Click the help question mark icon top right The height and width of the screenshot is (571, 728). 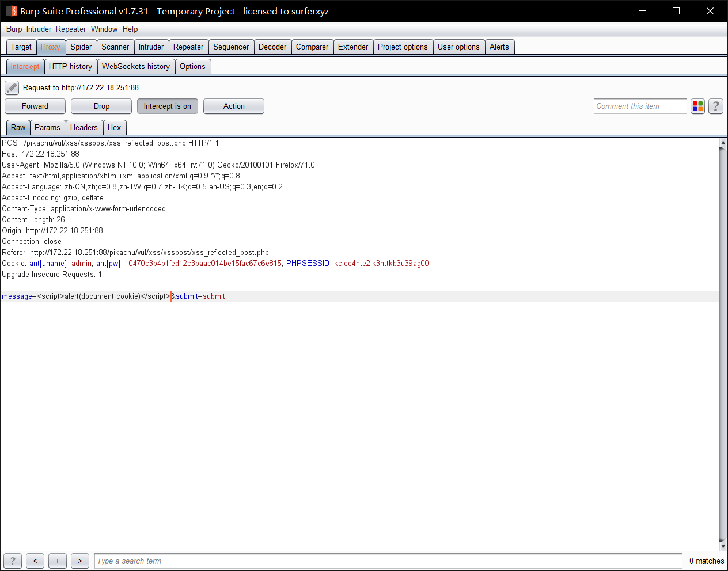tap(716, 106)
